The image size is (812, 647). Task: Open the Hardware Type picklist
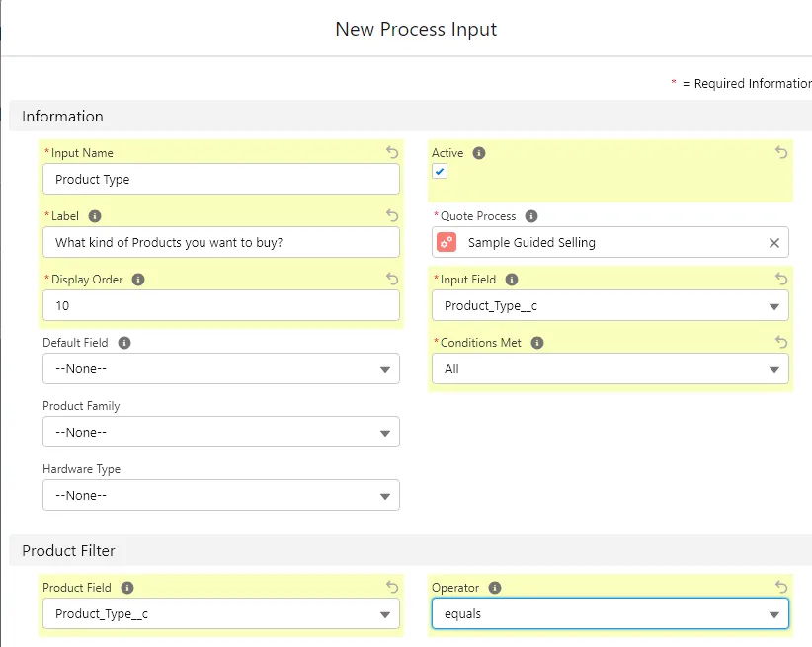click(220, 495)
